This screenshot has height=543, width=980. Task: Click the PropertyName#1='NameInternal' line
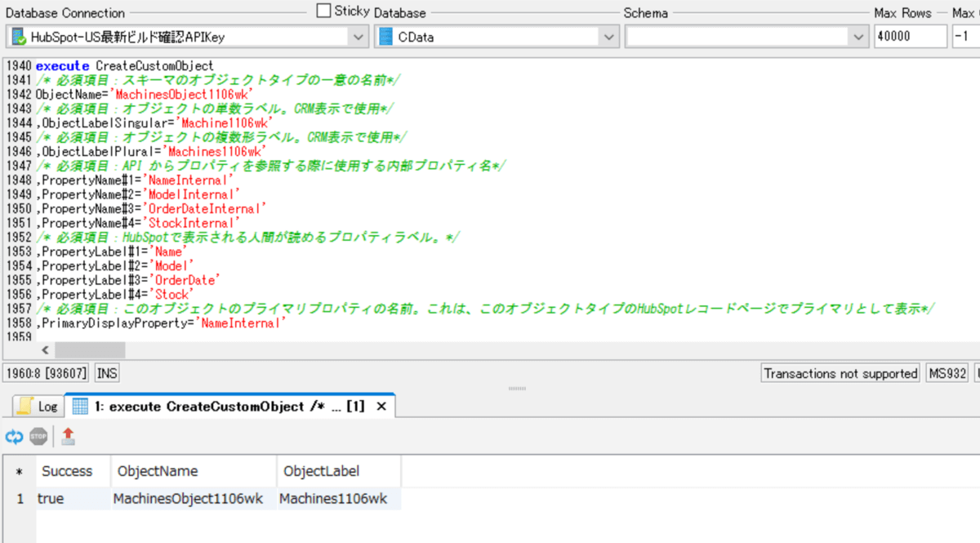tap(135, 180)
